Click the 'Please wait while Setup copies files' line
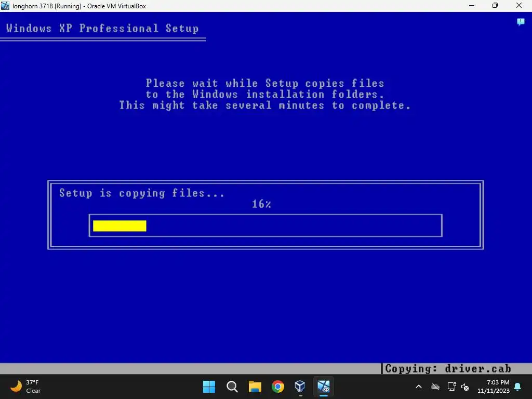532x399 pixels. pos(265,83)
